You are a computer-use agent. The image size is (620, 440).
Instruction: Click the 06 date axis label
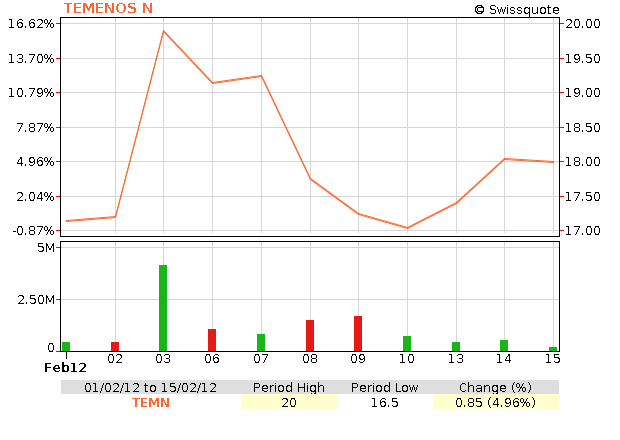pyautogui.click(x=212, y=359)
